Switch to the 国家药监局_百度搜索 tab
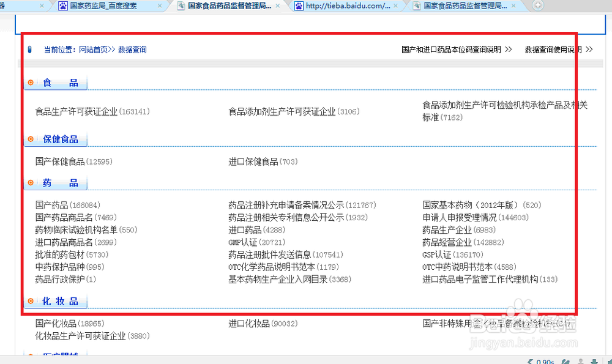This screenshot has width=612, height=364. tap(103, 6)
